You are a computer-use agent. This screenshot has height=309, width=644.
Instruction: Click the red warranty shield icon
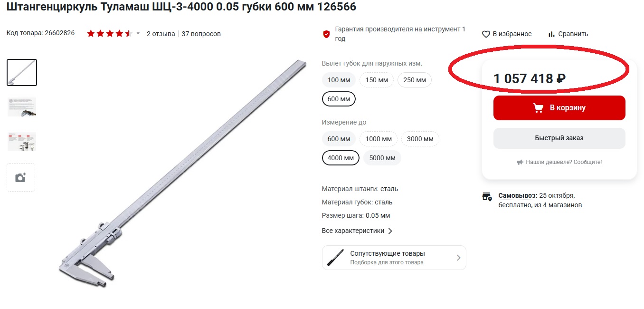(x=326, y=34)
